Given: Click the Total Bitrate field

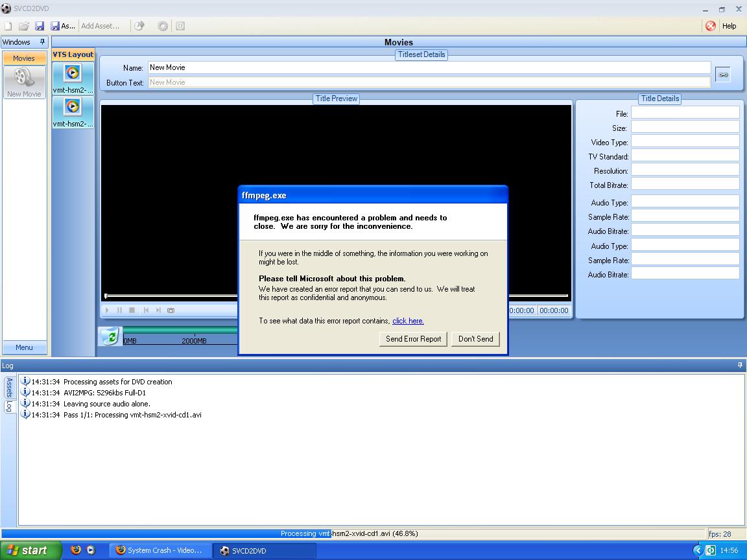Looking at the screenshot, I should pyautogui.click(x=685, y=184).
